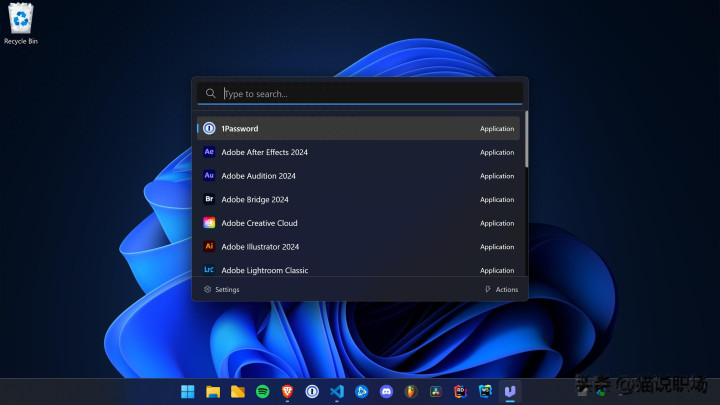
Task: Launch FL Studio from the taskbar
Action: click(411, 391)
